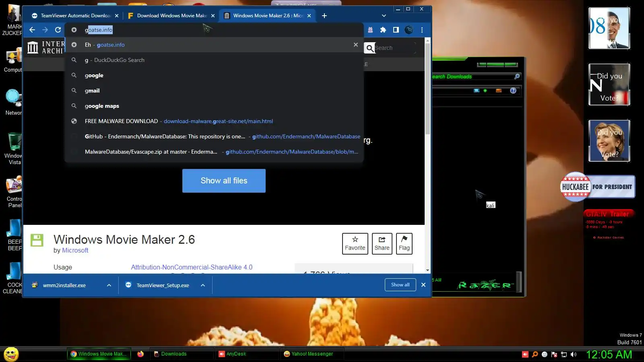Open AnyDesk from the taskbar
The height and width of the screenshot is (362, 644).
point(247,354)
